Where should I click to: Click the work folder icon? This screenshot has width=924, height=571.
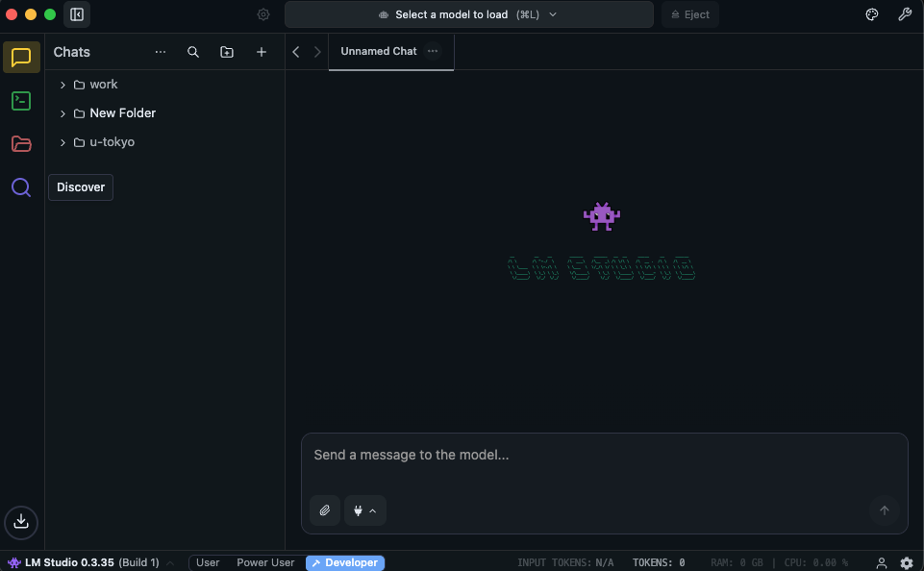tap(79, 85)
